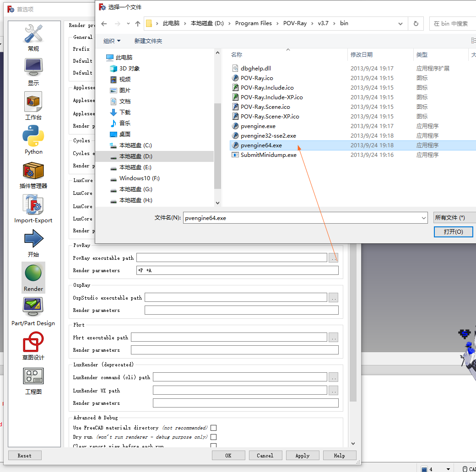Image resolution: width=476 pixels, height=472 pixels.
Task: Enable Use FreeCAD materials directory checkbox
Action: pyautogui.click(x=213, y=428)
